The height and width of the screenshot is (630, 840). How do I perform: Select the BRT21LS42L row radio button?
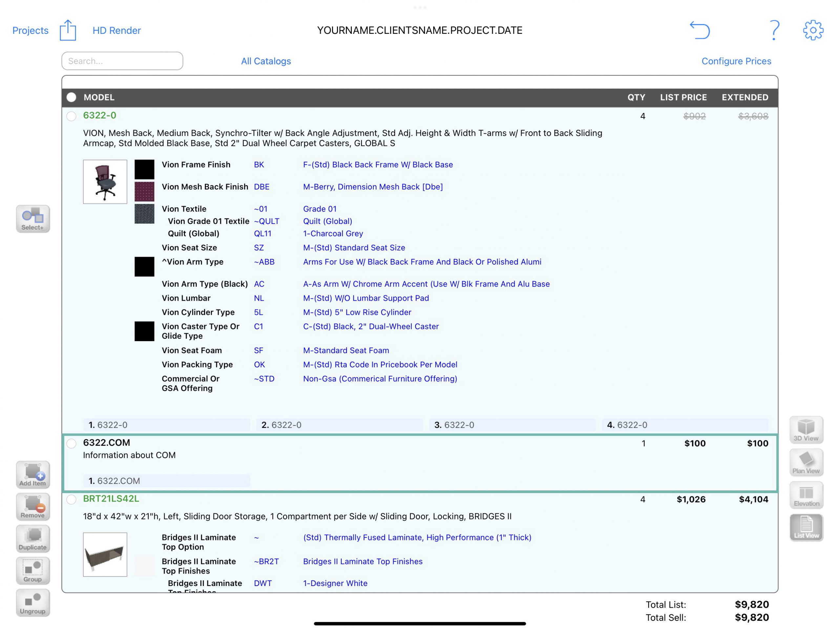tap(72, 499)
